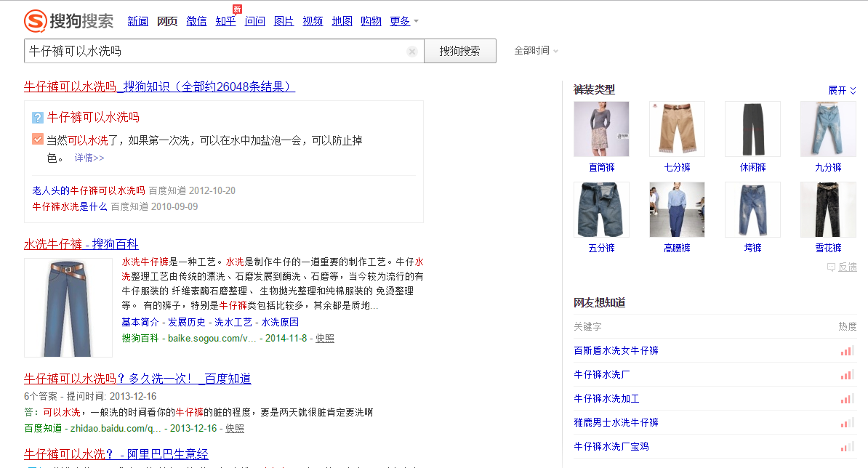Click the 七分裤 thumbnail image
The width and height of the screenshot is (868, 468).
(x=677, y=129)
